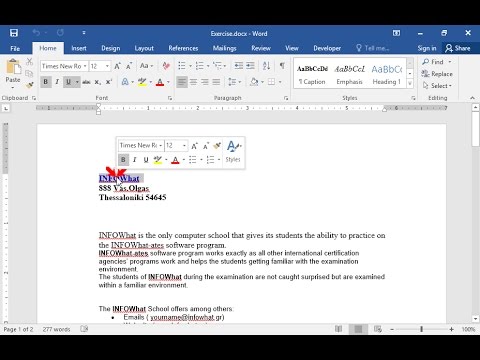This screenshot has width=480, height=360.
Task: Toggle Underline button in the ribbon
Action: [69, 82]
